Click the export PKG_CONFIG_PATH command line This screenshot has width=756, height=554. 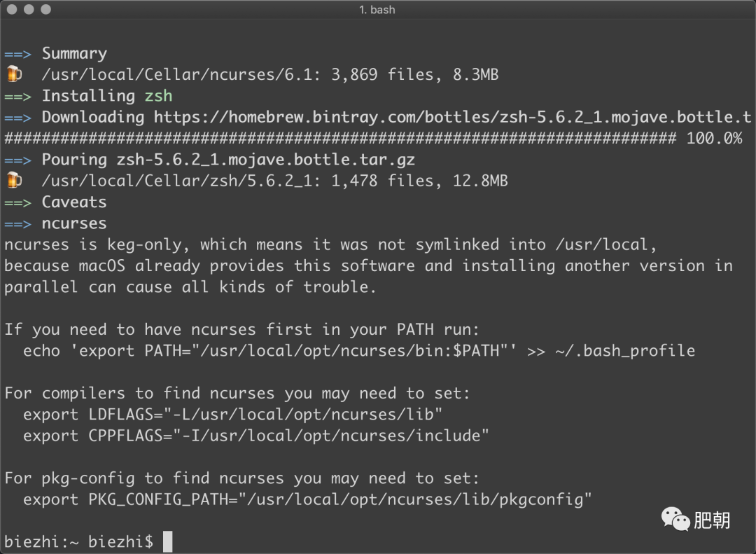307,499
